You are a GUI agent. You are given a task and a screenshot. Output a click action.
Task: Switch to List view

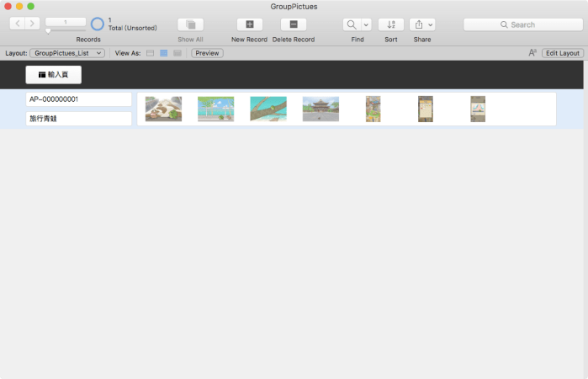pos(164,53)
